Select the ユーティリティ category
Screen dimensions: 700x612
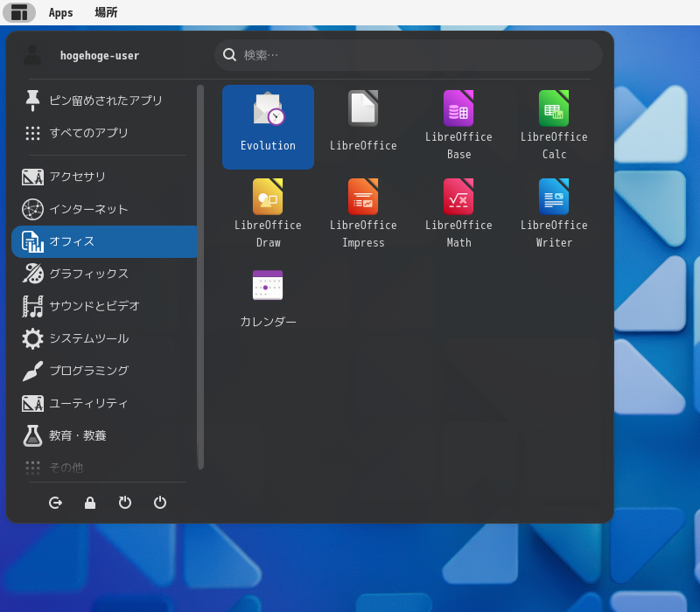click(104, 403)
